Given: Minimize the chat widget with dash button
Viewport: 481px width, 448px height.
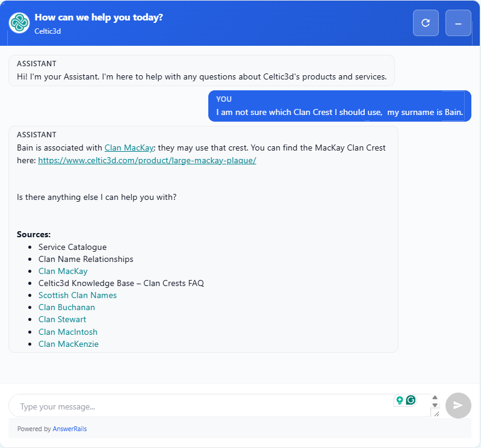Looking at the screenshot, I should 458,23.
